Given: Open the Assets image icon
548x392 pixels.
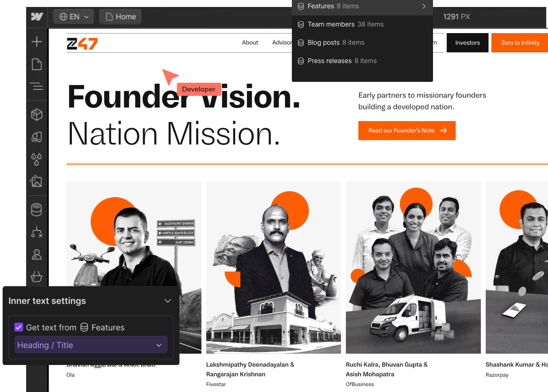Looking at the screenshot, I should pos(37,181).
